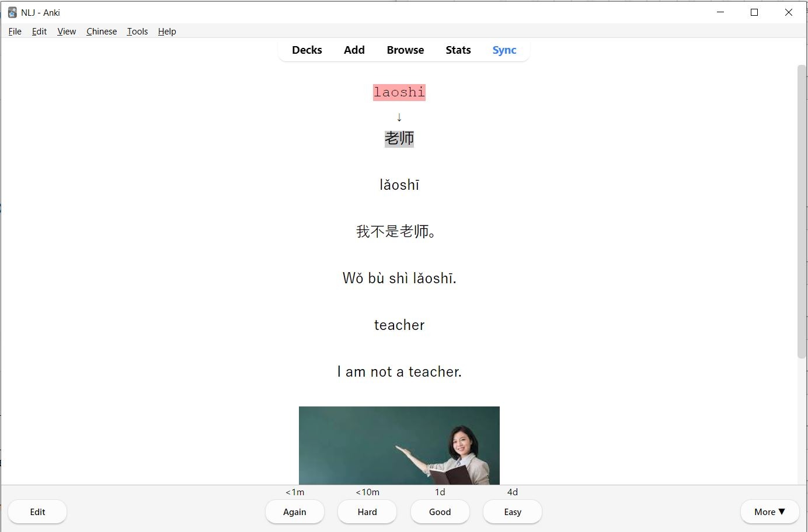Open the Help menu
The height and width of the screenshot is (532, 808).
167,32
